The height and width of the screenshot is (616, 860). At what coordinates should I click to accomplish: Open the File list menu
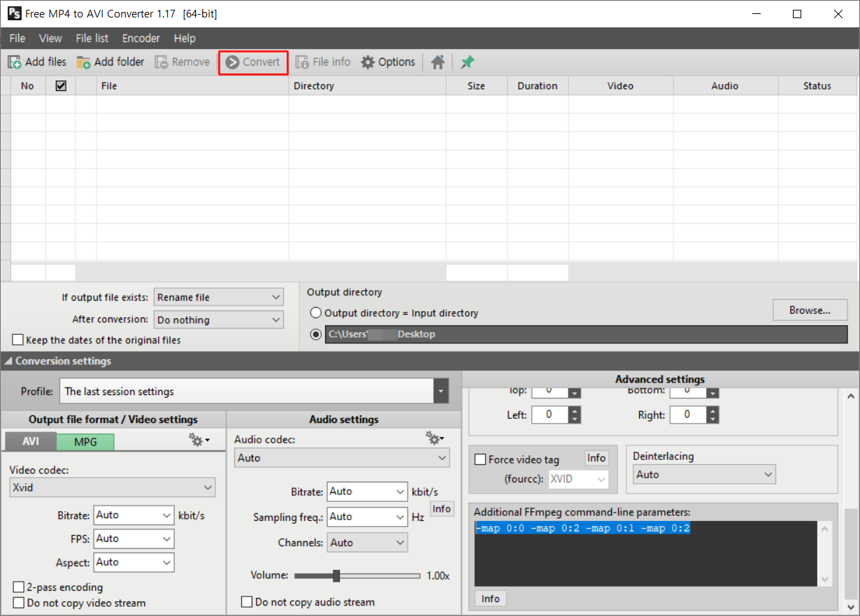pyautogui.click(x=92, y=38)
